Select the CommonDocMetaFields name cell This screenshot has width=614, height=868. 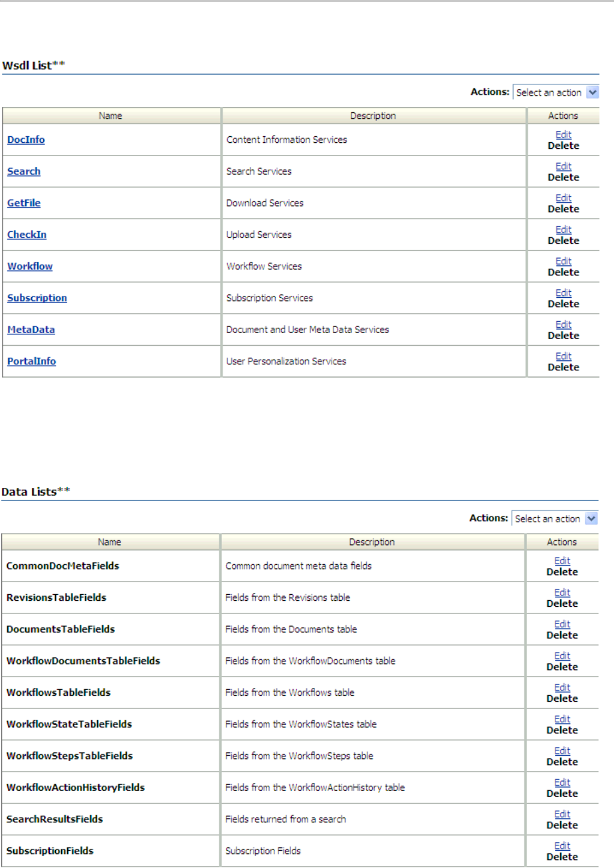pyautogui.click(x=110, y=566)
